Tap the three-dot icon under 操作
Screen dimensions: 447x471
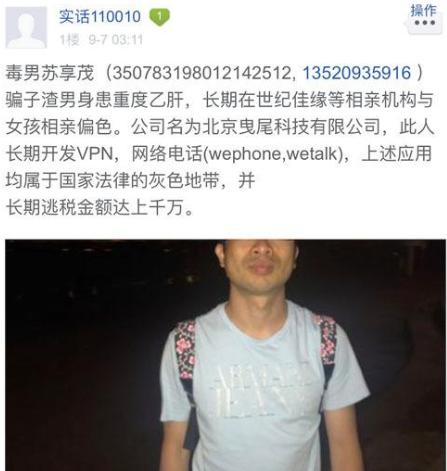click(x=424, y=23)
